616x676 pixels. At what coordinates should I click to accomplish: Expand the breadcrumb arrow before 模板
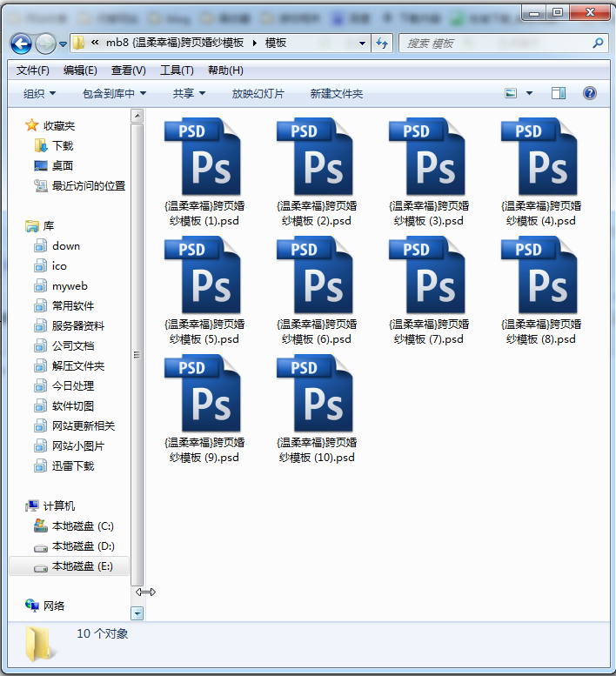(254, 44)
